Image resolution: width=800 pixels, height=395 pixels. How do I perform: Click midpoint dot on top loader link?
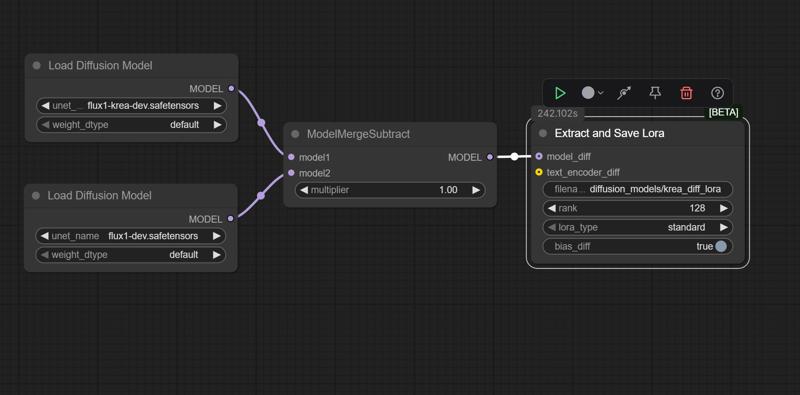261,122
